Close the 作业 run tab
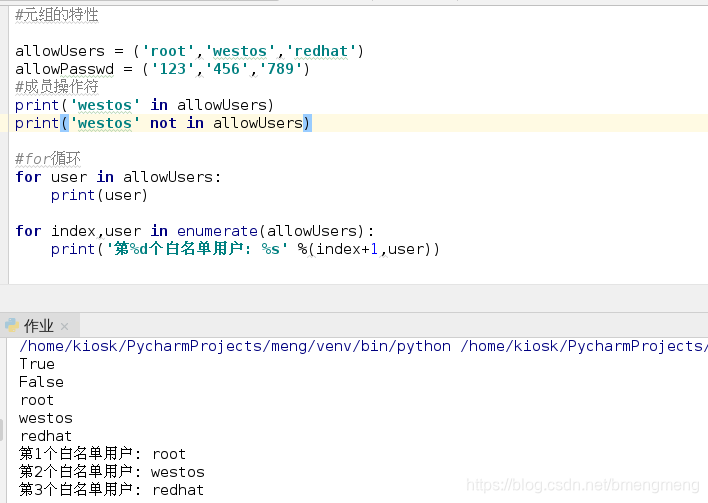 pyautogui.click(x=65, y=326)
